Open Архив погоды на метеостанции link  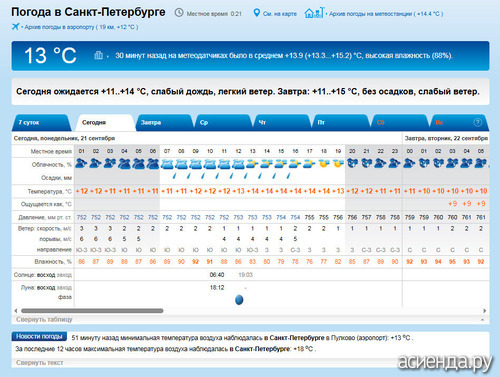(x=386, y=14)
